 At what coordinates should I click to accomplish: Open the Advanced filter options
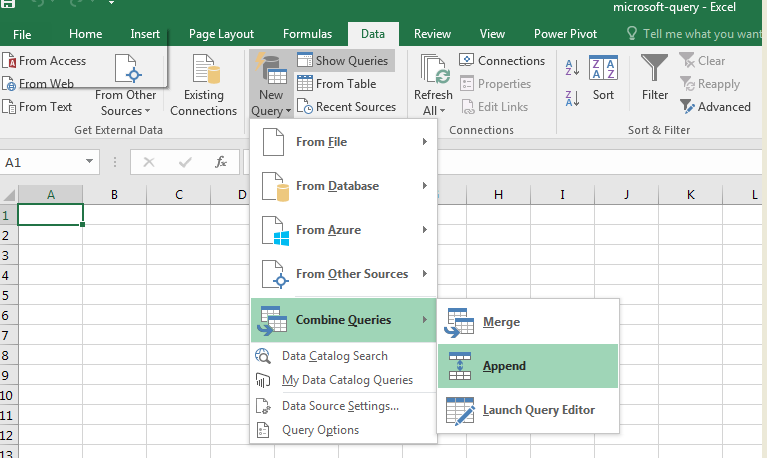pyautogui.click(x=715, y=107)
